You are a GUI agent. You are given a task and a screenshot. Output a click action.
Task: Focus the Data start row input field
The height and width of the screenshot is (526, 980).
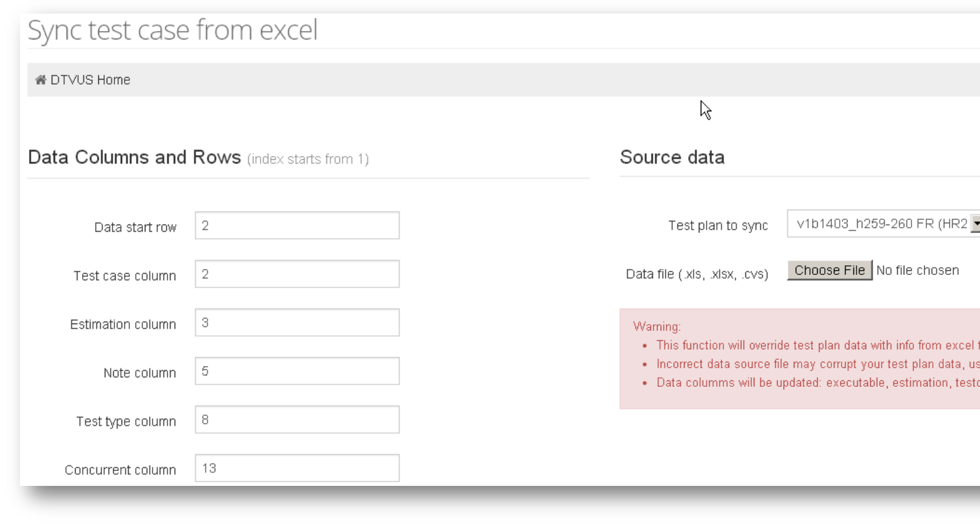(297, 226)
